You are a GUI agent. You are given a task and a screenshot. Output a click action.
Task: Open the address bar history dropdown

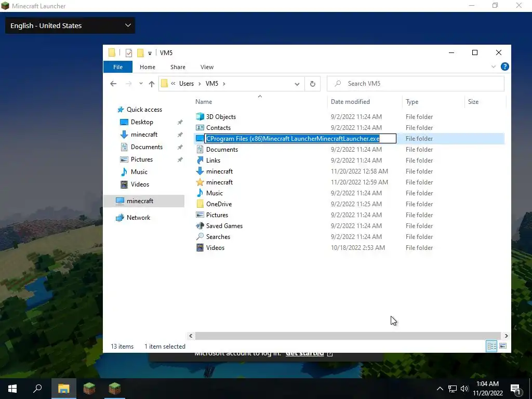tap(297, 84)
